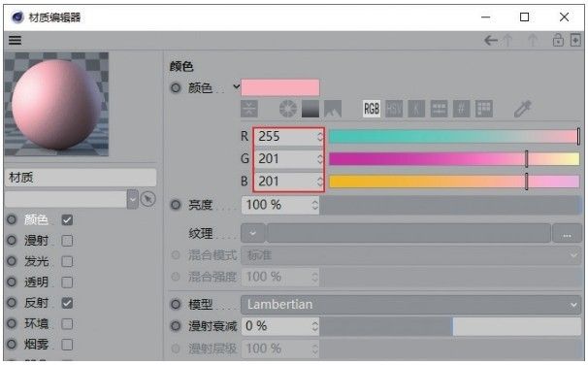
Task: Open the 模型 Lambertian dropdown
Action: (x=411, y=304)
